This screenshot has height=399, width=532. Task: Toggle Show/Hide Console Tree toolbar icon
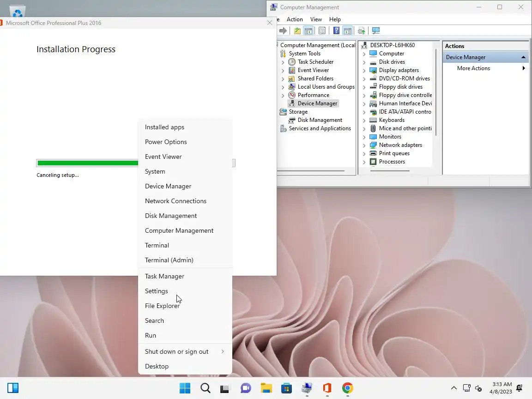coord(308,31)
